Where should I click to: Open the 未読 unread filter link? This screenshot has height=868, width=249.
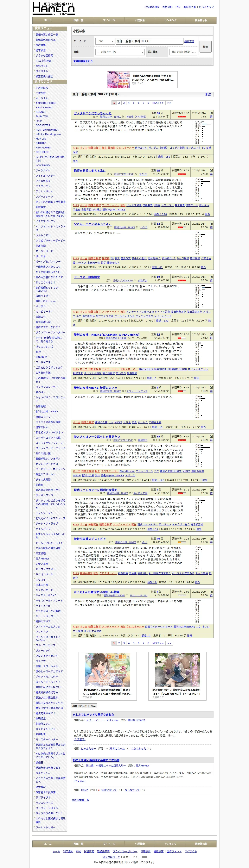[208, 94]
